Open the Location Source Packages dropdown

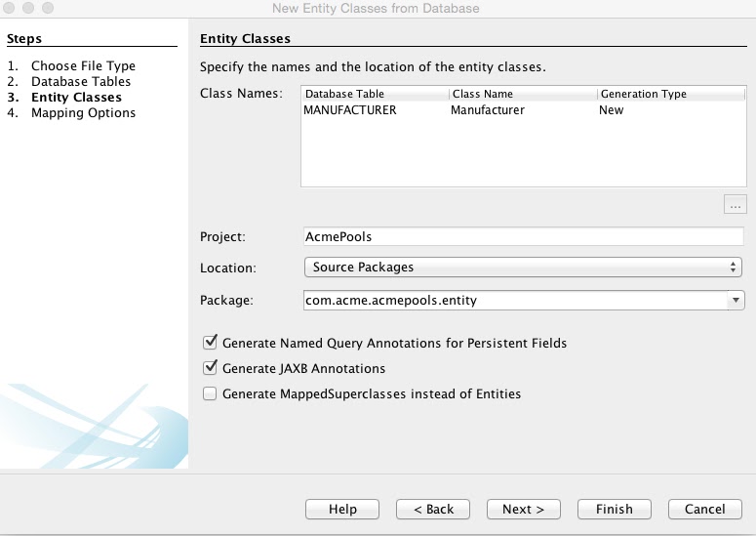tap(523, 268)
